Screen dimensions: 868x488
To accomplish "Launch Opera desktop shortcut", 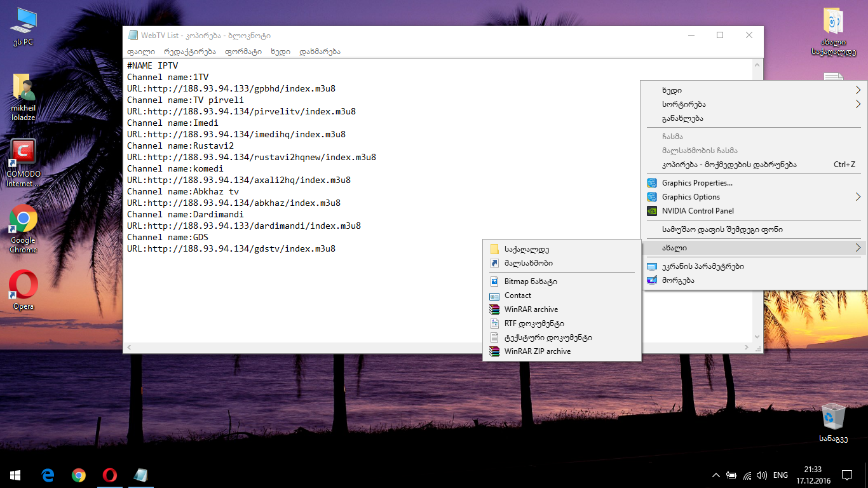I will tap(23, 290).
